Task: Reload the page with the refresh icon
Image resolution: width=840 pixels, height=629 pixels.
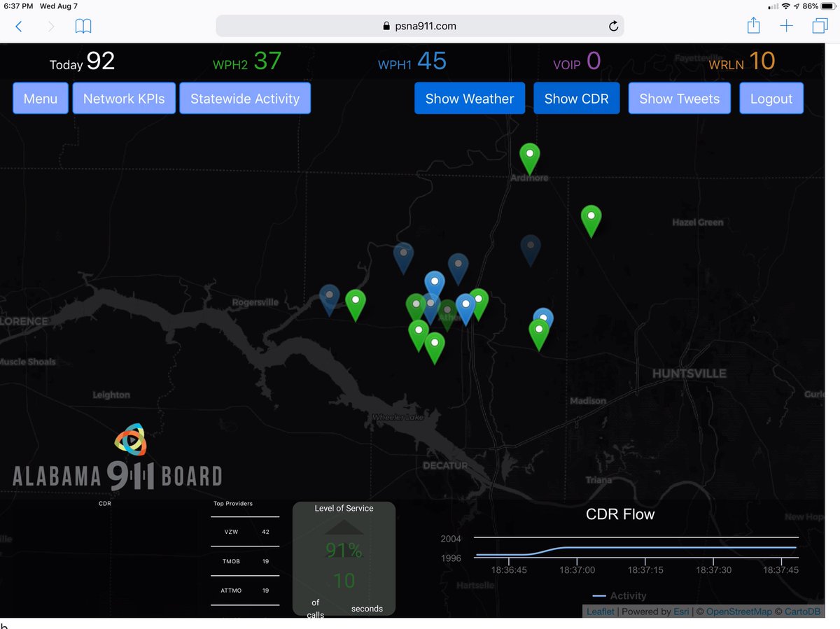Action: (613, 26)
